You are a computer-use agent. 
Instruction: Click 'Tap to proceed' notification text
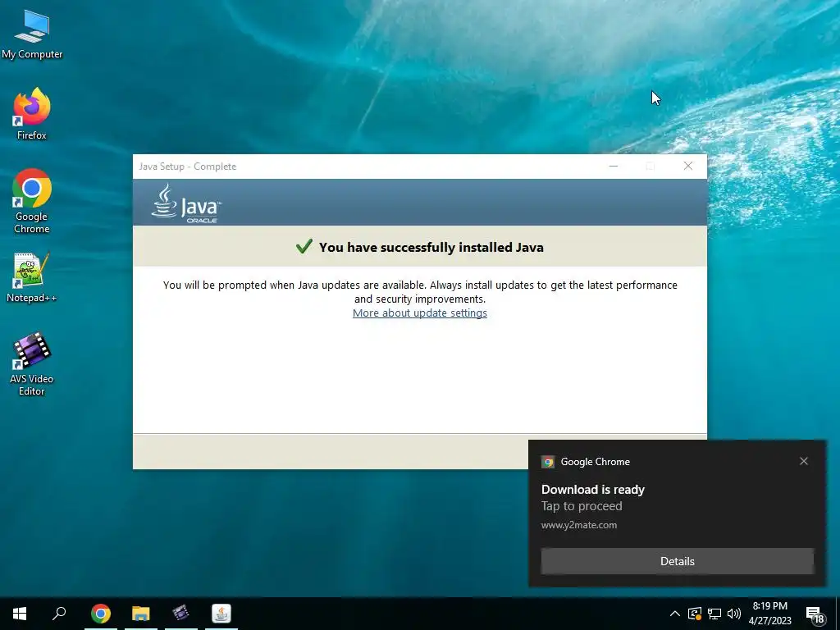(x=582, y=506)
